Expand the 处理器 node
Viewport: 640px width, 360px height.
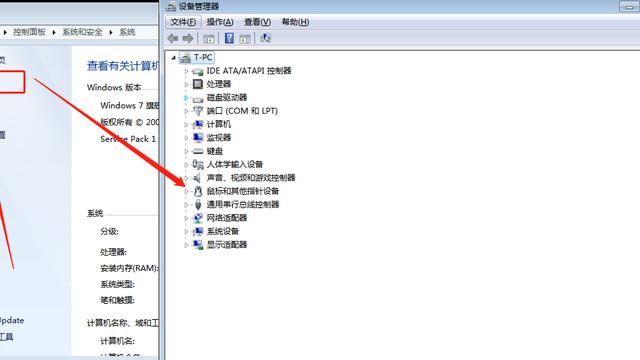click(186, 84)
